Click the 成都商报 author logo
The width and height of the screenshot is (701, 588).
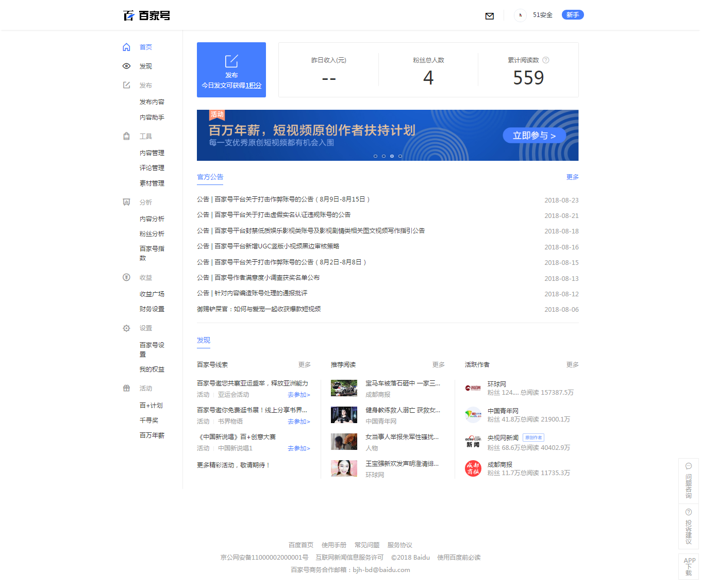pyautogui.click(x=473, y=468)
